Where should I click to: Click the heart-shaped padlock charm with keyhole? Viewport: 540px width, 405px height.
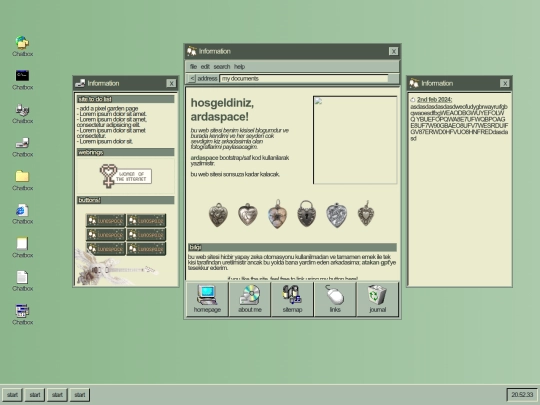[x=307, y=214]
